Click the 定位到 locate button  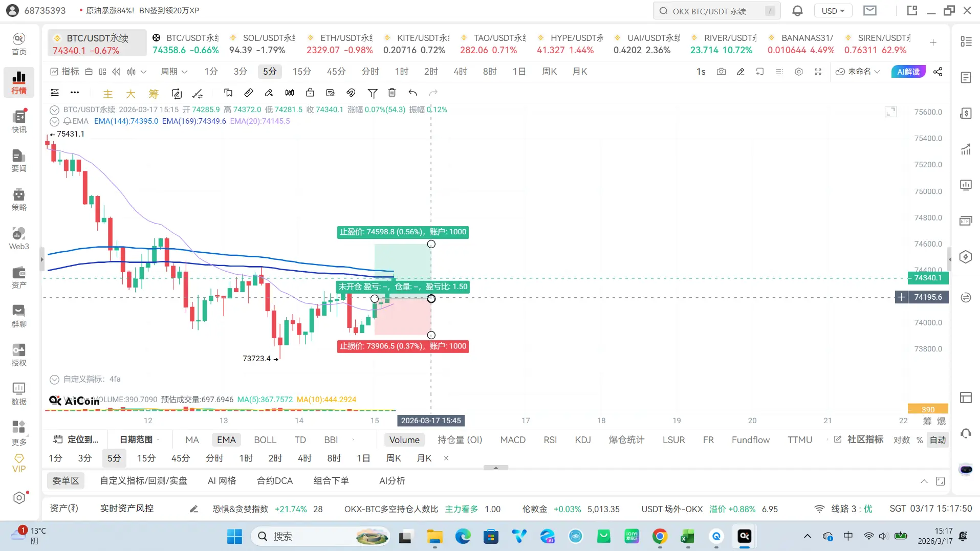[76, 439]
